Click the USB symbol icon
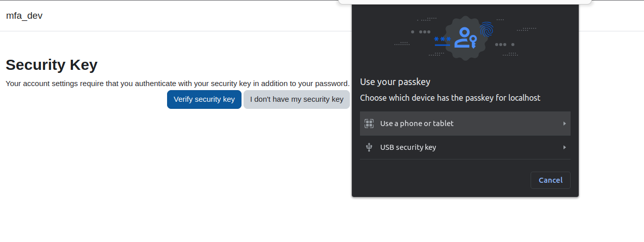 coord(369,147)
